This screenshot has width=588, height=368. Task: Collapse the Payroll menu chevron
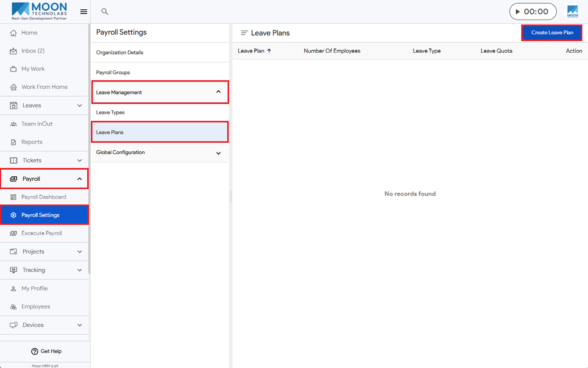[80, 179]
